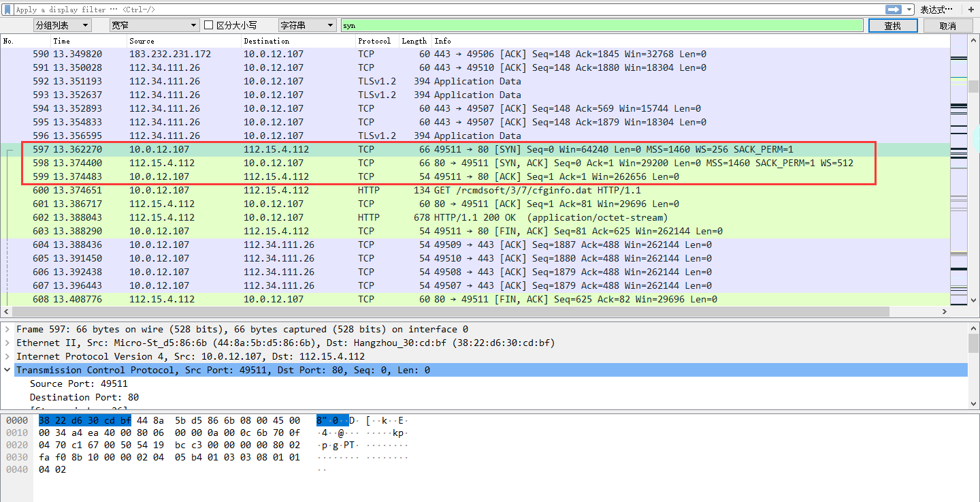The image size is (980, 502).
Task: Select packet 601 ACK Seq=1 Ack=81 row
Action: 475,204
